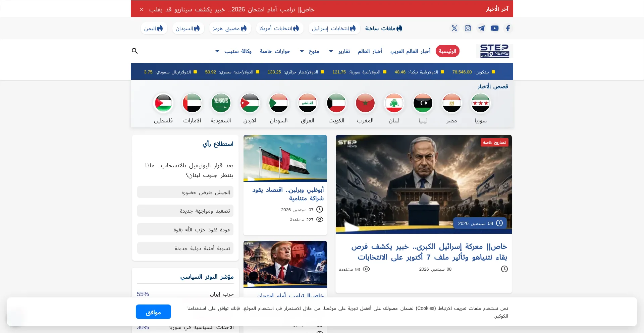The width and height of the screenshot is (644, 333).
Task: Vote for تسوية أمنية دولية جديدة option
Action: (x=185, y=248)
